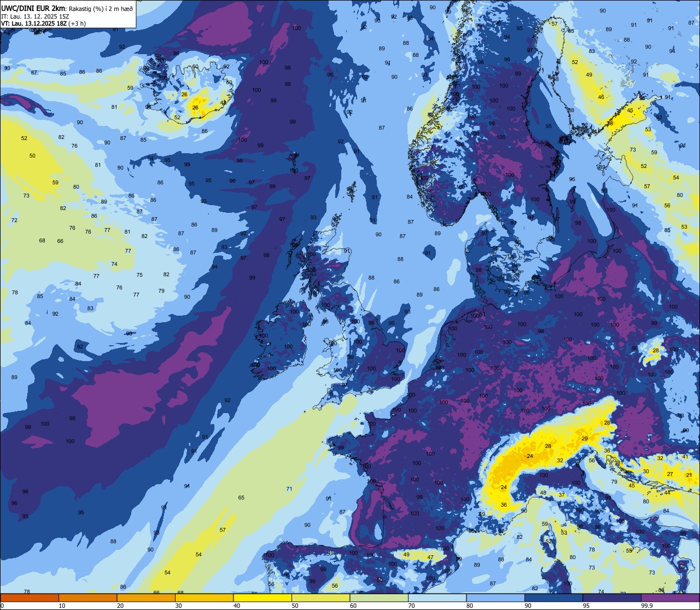The image size is (700, 610).
Task: Click the humidity value '72' on the map
Action: tap(14, 220)
